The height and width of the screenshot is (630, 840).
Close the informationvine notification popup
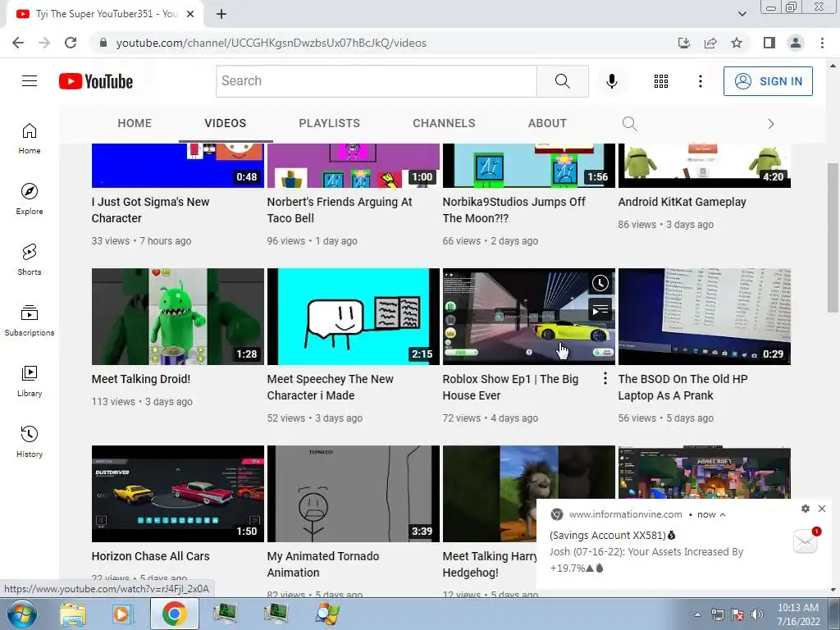pos(822,509)
